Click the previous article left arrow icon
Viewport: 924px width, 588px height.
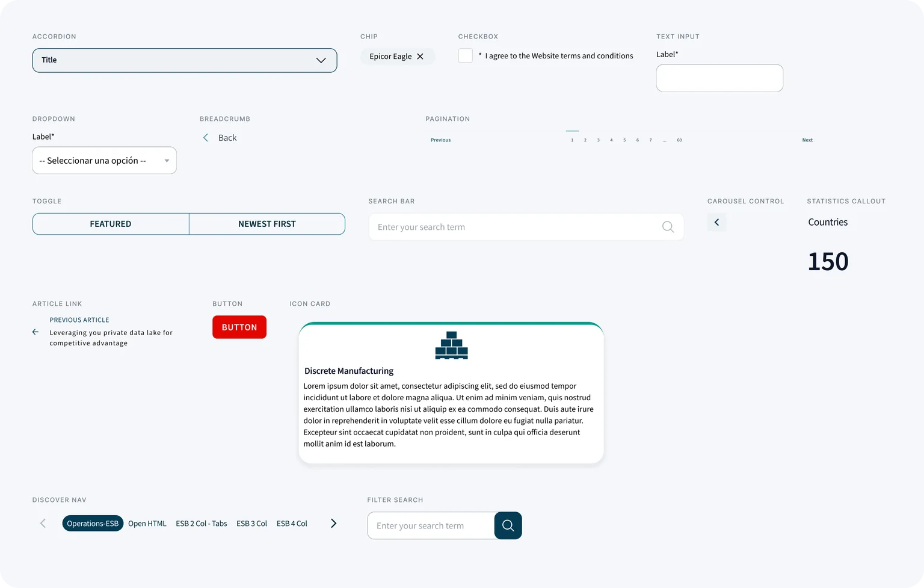(35, 332)
